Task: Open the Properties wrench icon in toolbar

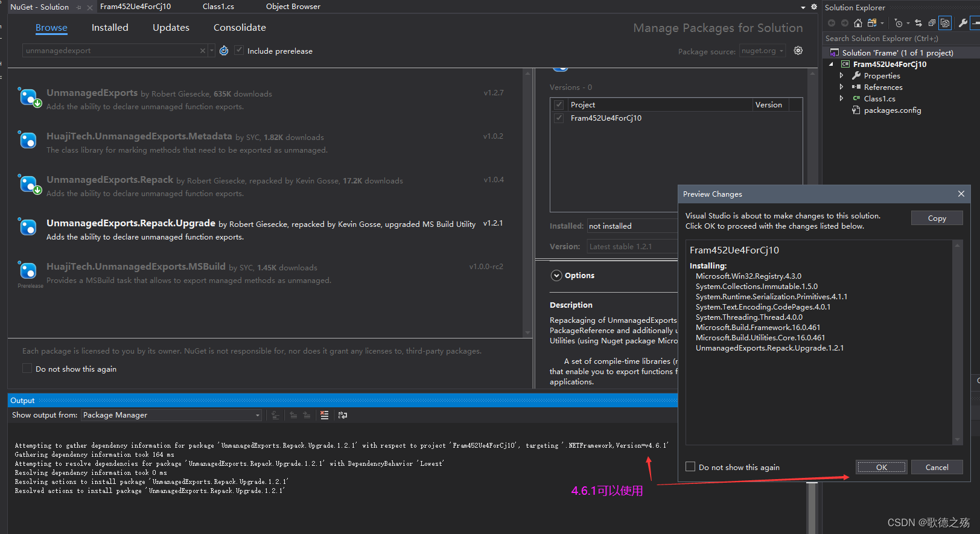Action: pos(962,23)
